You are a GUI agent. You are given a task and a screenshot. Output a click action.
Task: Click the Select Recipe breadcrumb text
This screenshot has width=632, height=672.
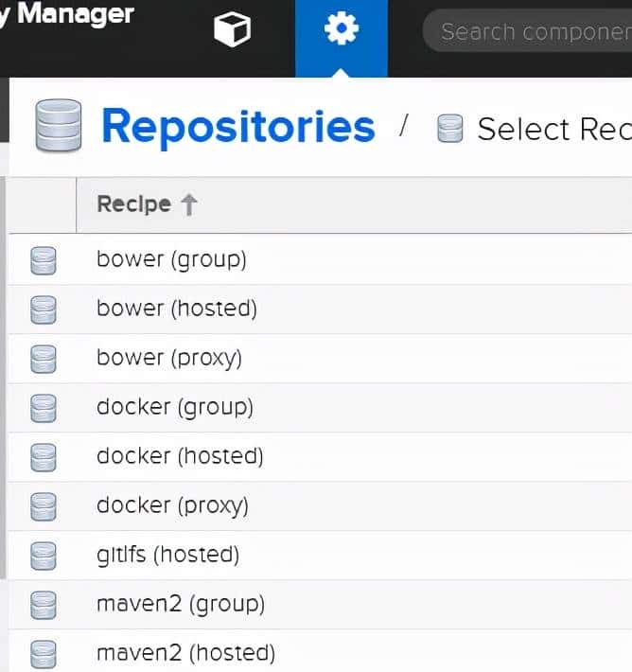click(549, 129)
